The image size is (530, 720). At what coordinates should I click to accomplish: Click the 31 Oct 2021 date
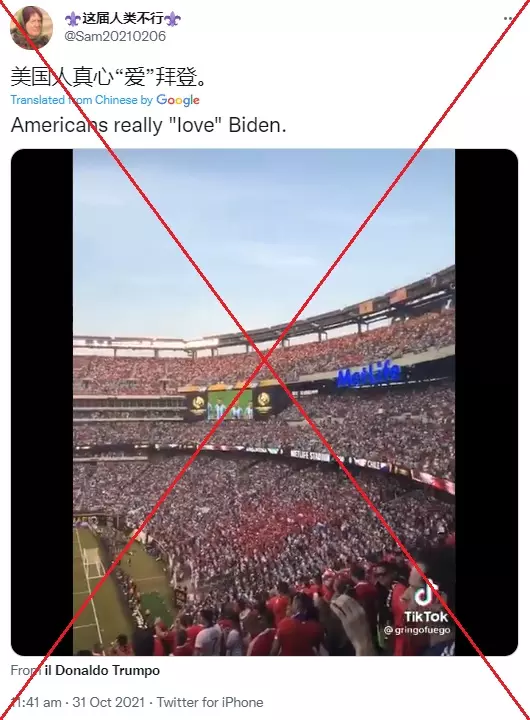(109, 702)
